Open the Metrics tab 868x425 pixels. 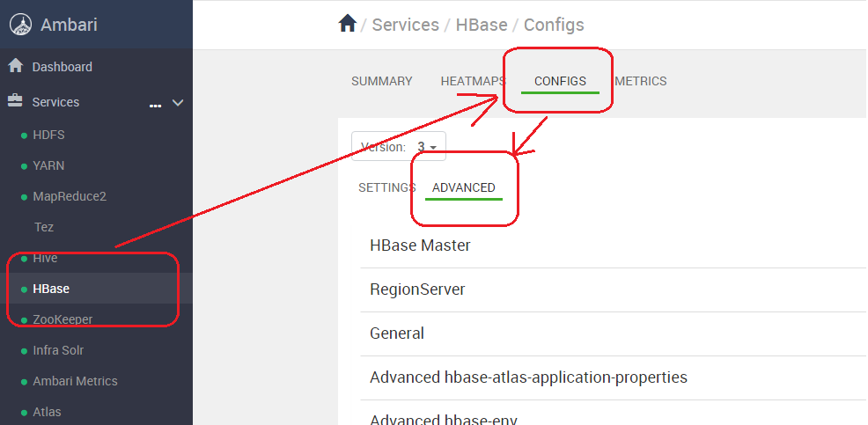(641, 81)
